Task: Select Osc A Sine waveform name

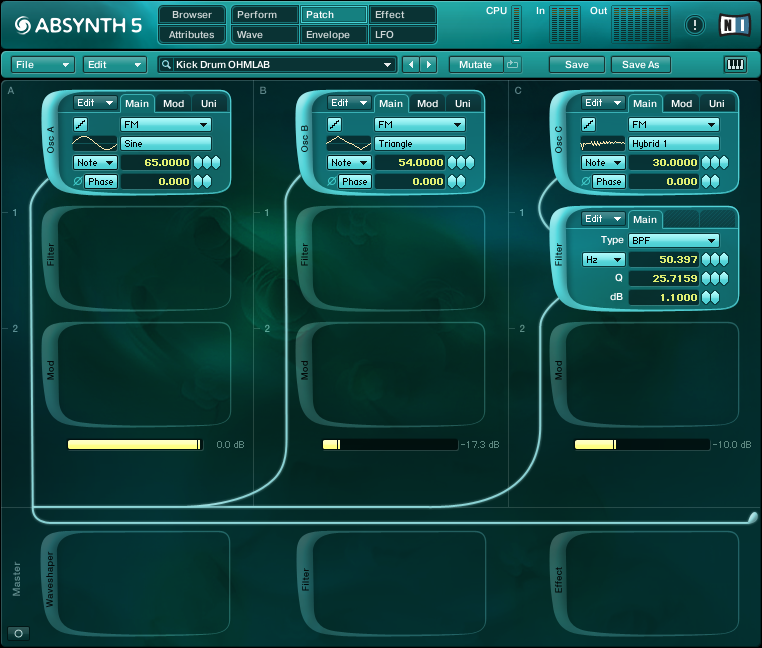Action: (166, 143)
